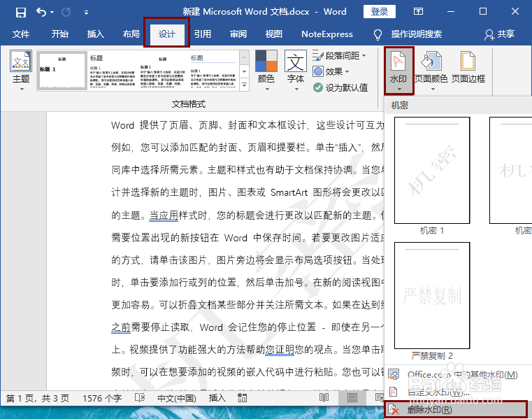Click the underlined word 之前 in document
This screenshot has width=532, height=419.
121,327
